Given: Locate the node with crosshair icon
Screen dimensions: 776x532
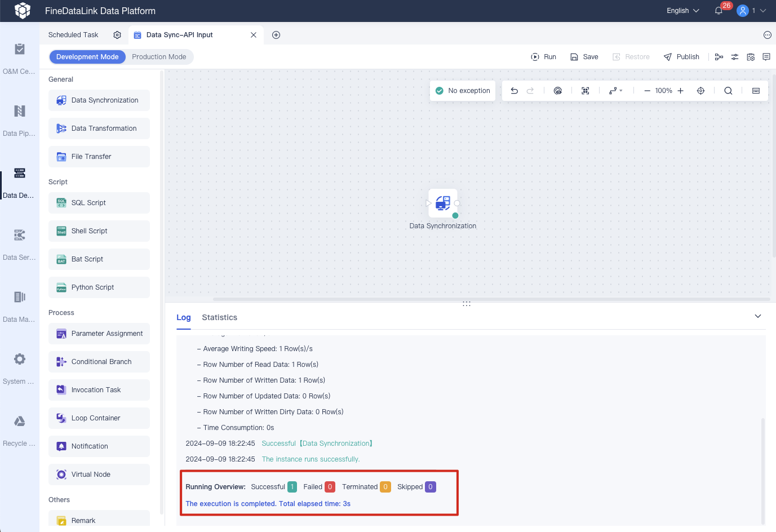Looking at the screenshot, I should pos(700,91).
